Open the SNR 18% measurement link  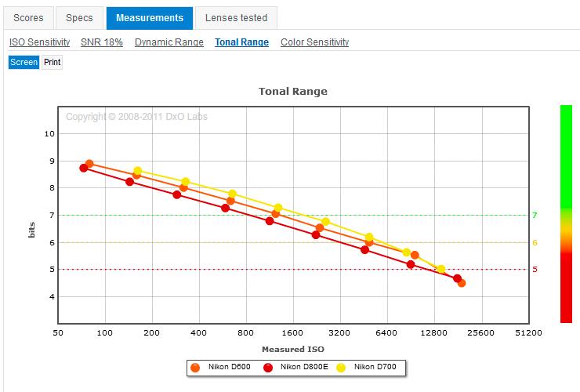[102, 42]
